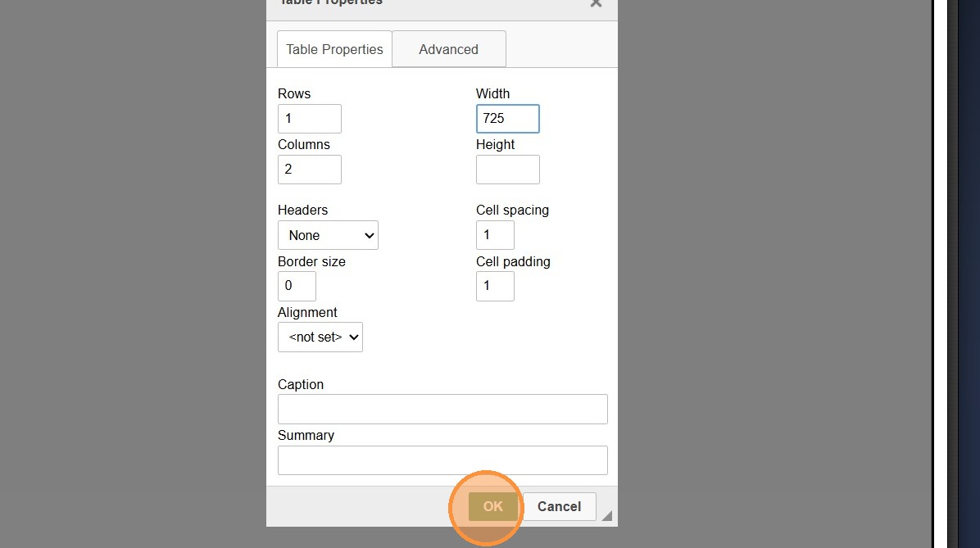Cancel the table properties changes
Viewport: 980px width, 548px height.
tap(559, 506)
